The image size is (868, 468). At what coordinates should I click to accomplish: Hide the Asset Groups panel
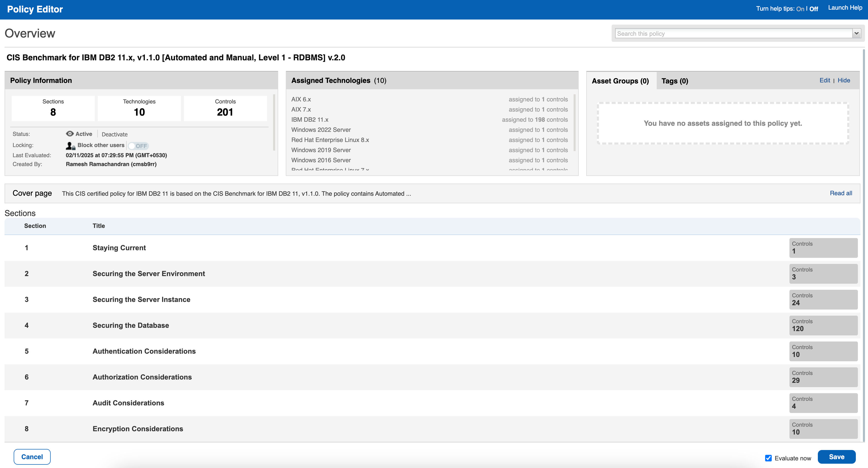point(843,80)
